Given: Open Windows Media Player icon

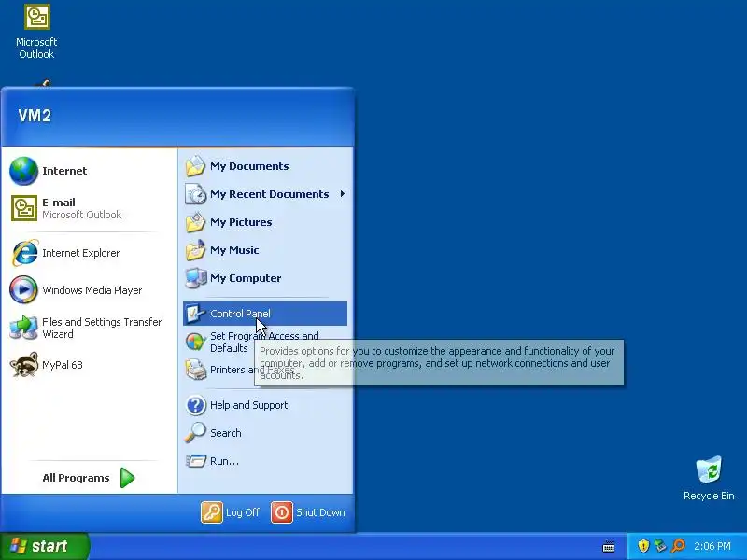Looking at the screenshot, I should pos(24,289).
